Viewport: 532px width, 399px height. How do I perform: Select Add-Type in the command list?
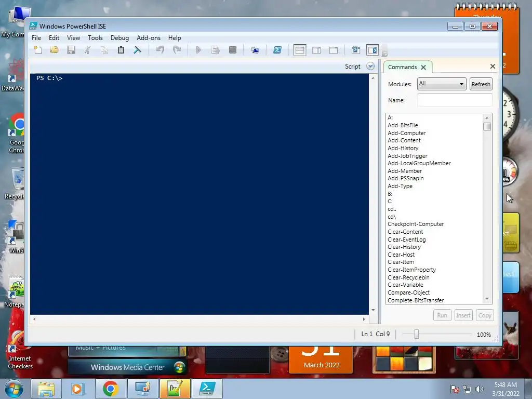tap(400, 187)
